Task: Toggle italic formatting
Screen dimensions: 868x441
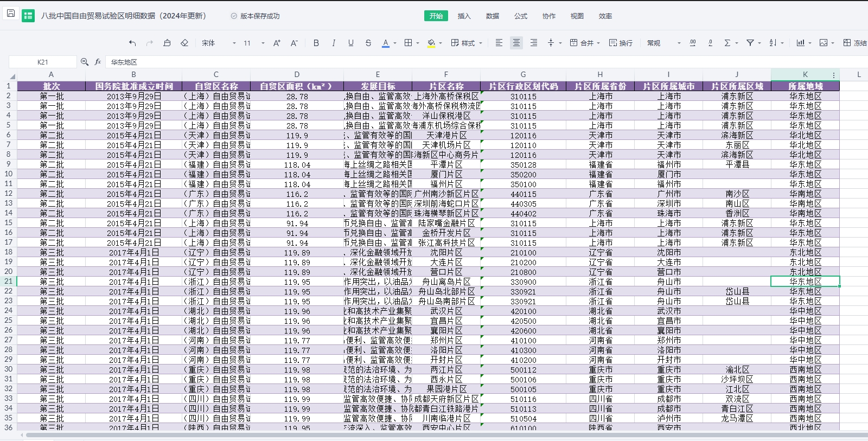Action: pyautogui.click(x=334, y=43)
